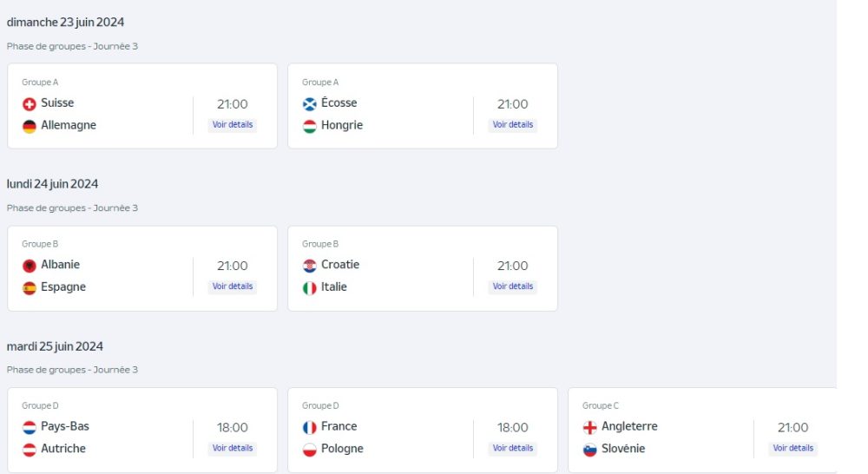Open Voir détails for Angleterre vs Slovénie
Screen dimensions: 868x474
pos(792,448)
